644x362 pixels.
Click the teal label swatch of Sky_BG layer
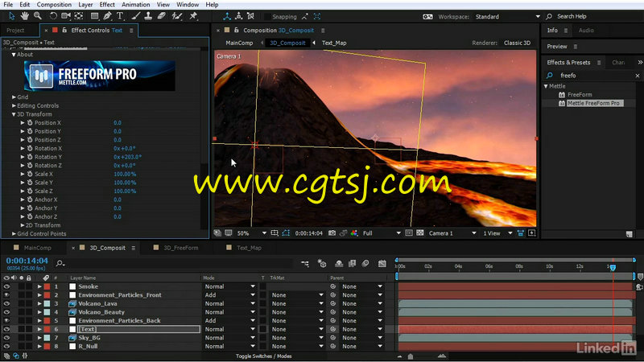click(47, 338)
